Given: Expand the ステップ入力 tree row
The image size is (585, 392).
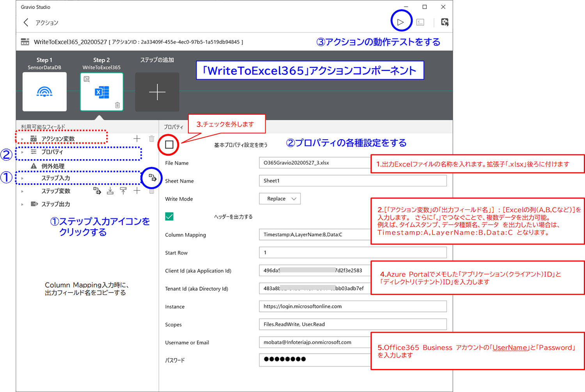Looking at the screenshot, I should point(22,178).
